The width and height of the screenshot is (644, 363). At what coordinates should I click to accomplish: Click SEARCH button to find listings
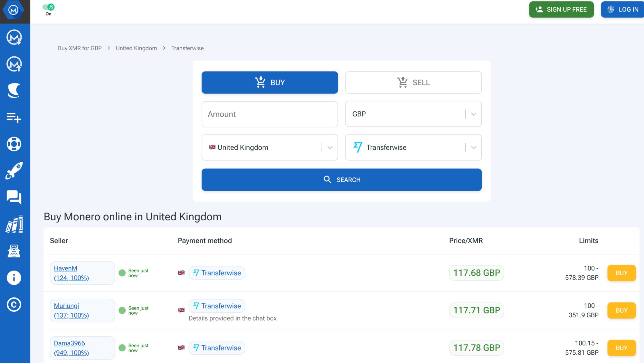point(341,179)
